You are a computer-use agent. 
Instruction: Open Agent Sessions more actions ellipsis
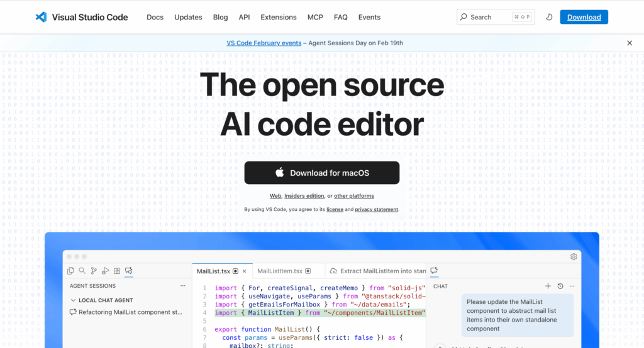click(183, 286)
